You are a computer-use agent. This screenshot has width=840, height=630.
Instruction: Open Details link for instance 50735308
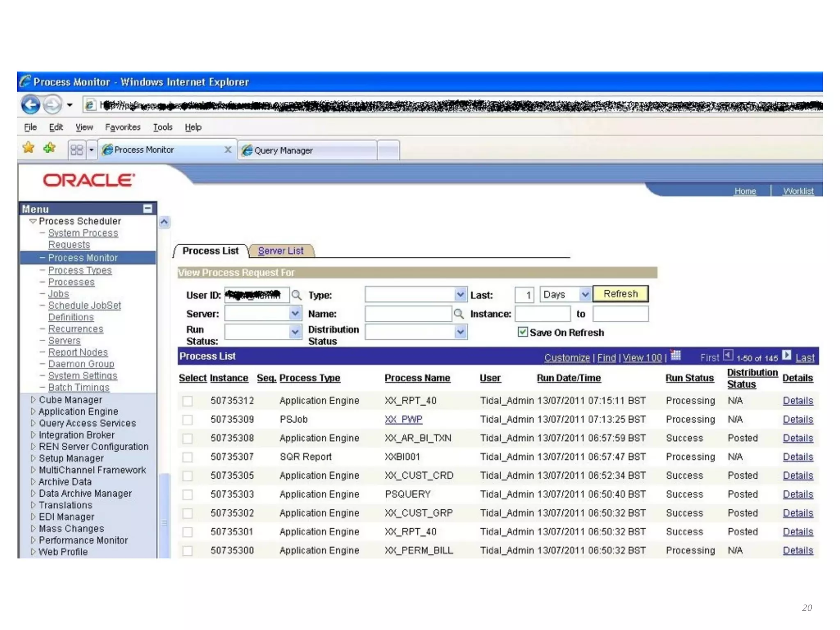coord(797,438)
